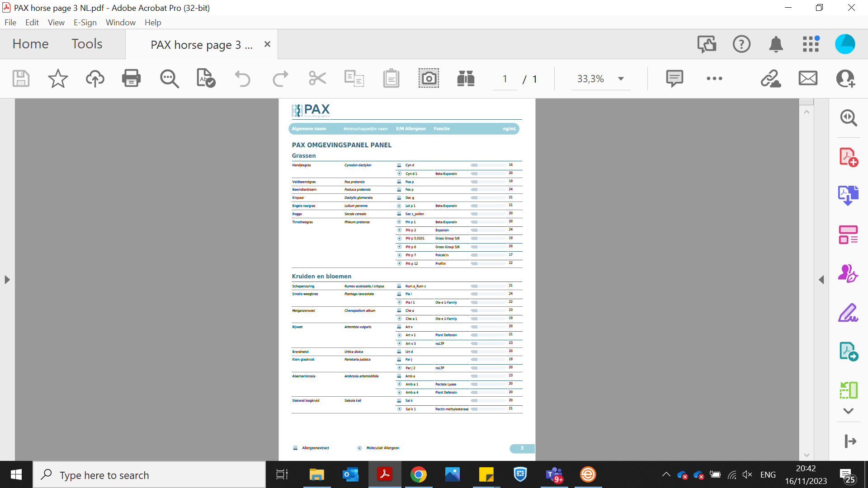Collapse the right tools pane arrow
The height and width of the screenshot is (488, 868).
pyautogui.click(x=821, y=280)
